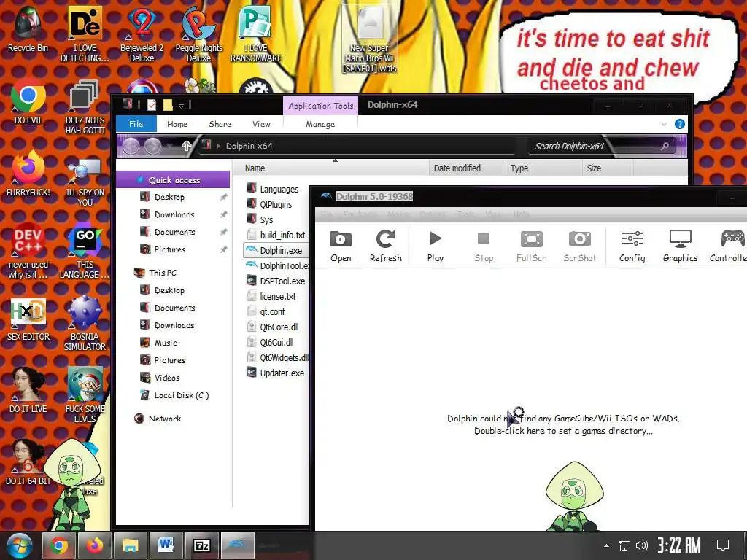The image size is (747, 560).
Task: Sort by Date modified column header
Action: pos(467,168)
